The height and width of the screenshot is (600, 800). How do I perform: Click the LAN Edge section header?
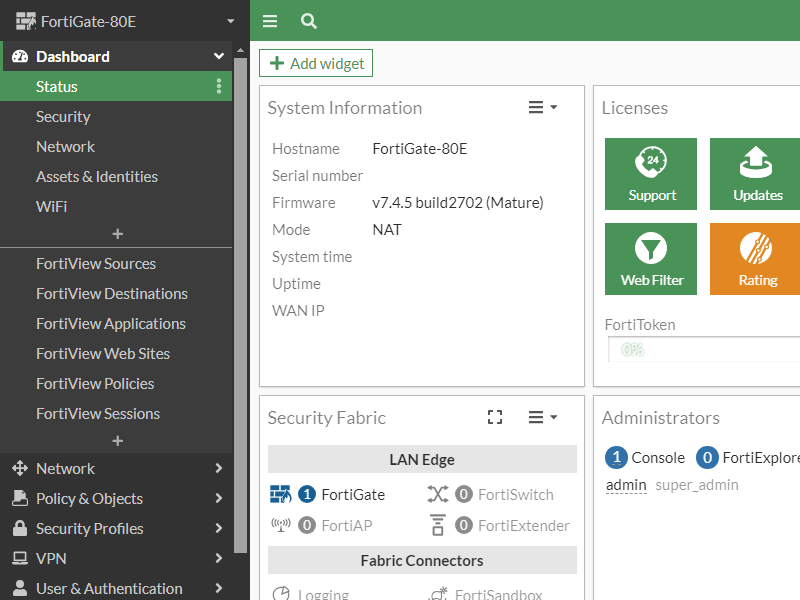pyautogui.click(x=422, y=459)
